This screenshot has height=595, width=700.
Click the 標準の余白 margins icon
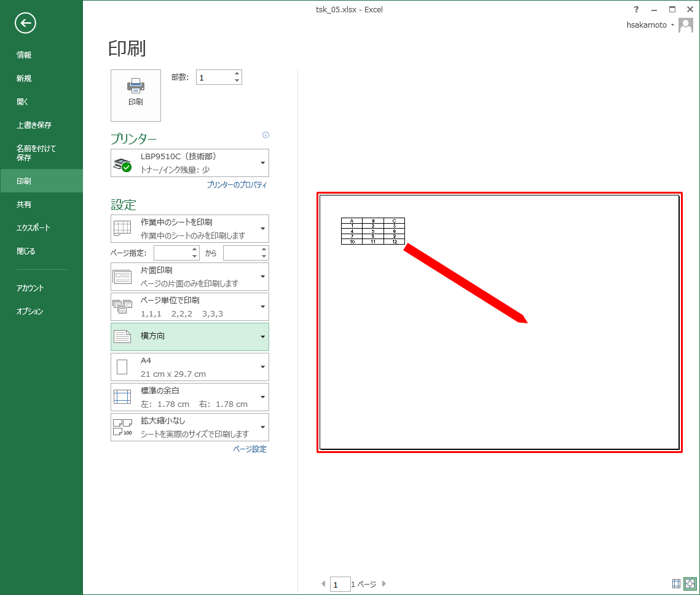(123, 396)
